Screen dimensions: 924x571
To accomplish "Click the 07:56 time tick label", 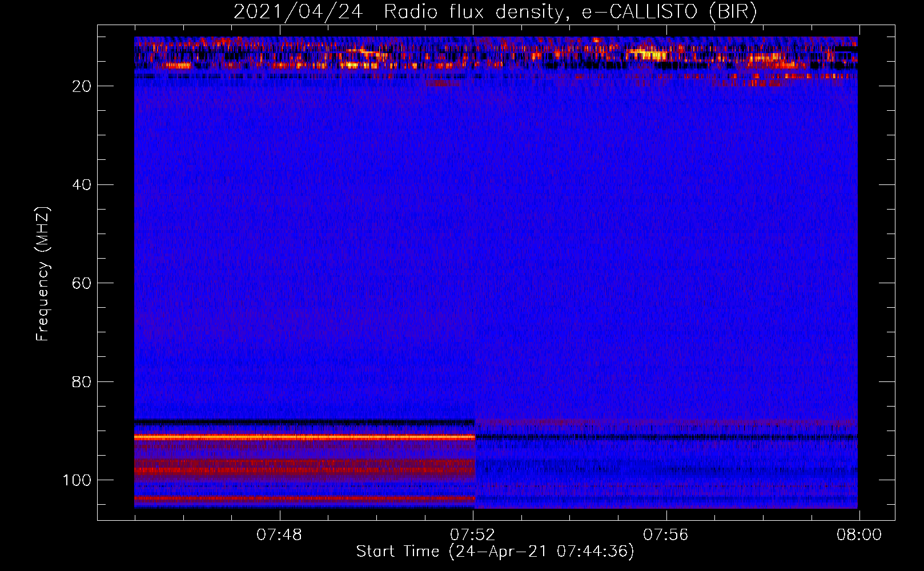I will pos(666,535).
